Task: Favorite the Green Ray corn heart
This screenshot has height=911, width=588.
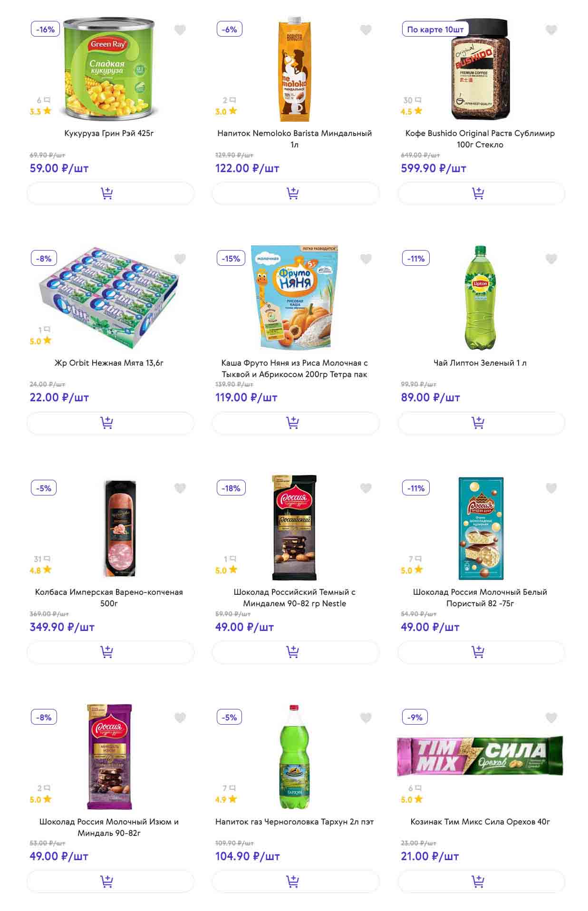Action: pyautogui.click(x=180, y=30)
